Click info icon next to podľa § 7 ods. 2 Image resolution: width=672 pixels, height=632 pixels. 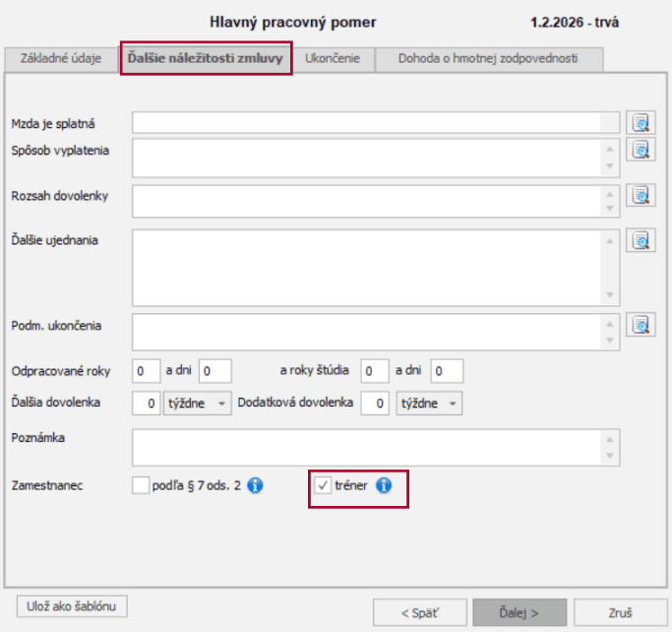coord(255,485)
